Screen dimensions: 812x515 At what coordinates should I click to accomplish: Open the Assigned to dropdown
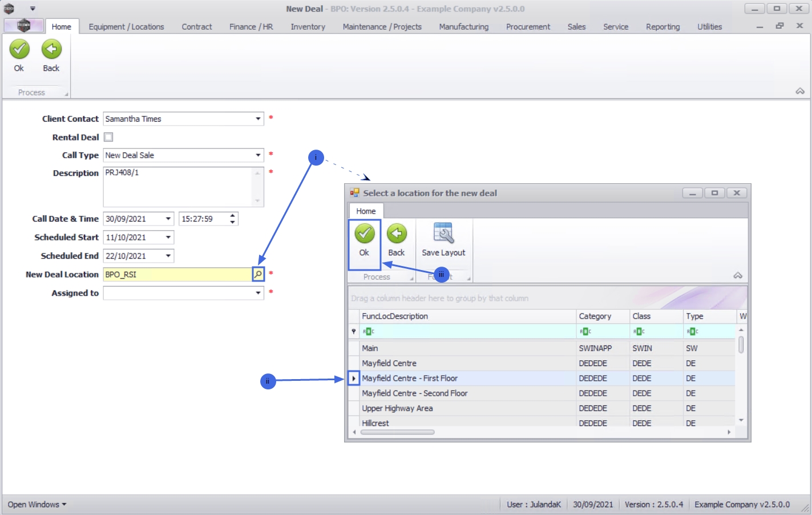[x=258, y=293]
